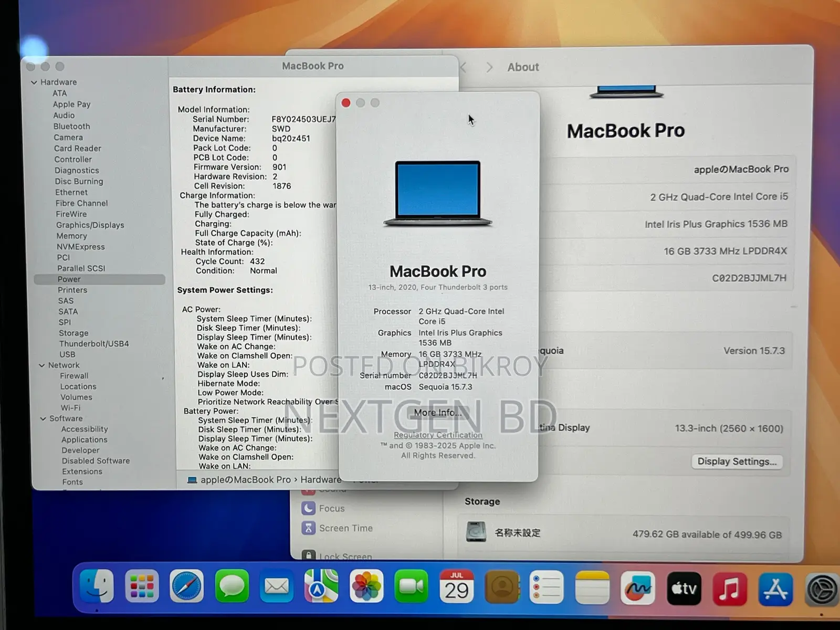The width and height of the screenshot is (840, 630).
Task: Launch Apple TV from the Dock
Action: click(x=684, y=589)
